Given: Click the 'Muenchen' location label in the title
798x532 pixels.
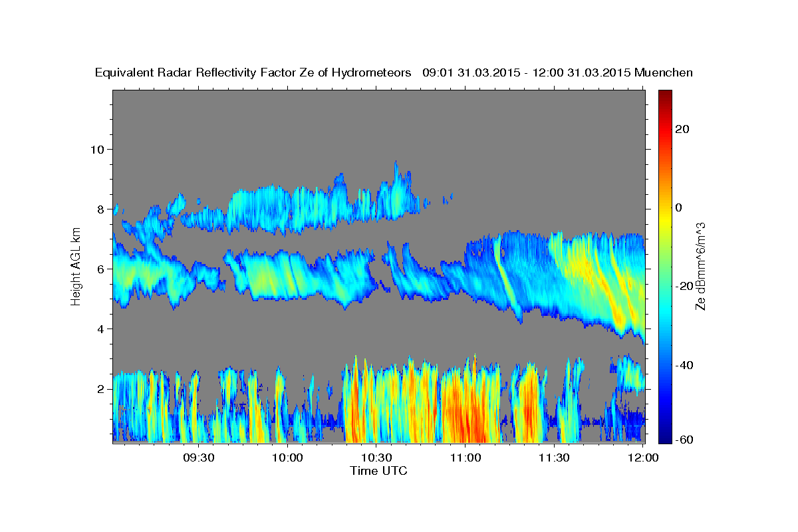Looking at the screenshot, I should 664,72.
